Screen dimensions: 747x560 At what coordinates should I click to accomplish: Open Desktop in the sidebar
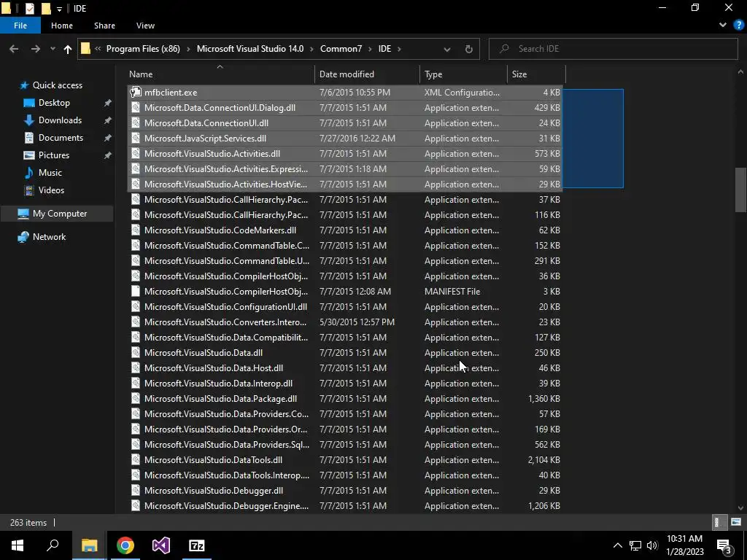point(54,103)
